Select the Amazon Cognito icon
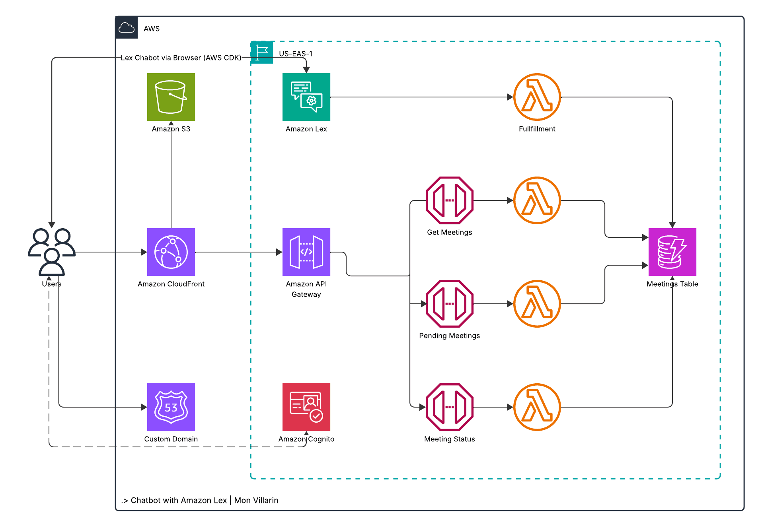 pos(306,407)
